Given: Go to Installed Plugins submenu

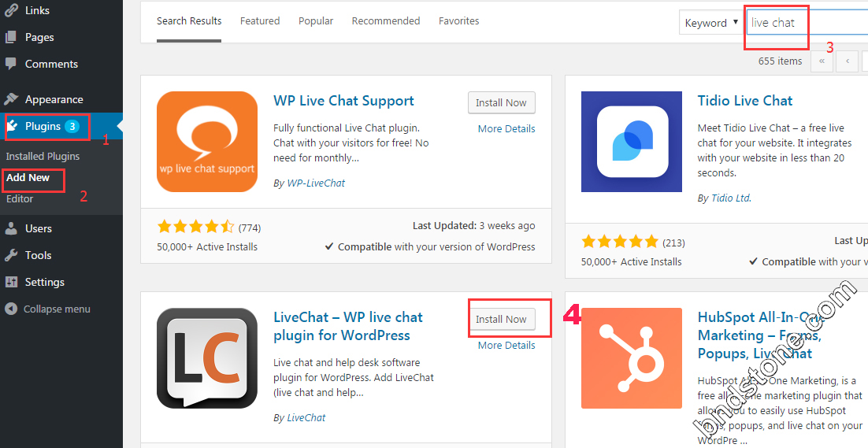Looking at the screenshot, I should [x=43, y=156].
